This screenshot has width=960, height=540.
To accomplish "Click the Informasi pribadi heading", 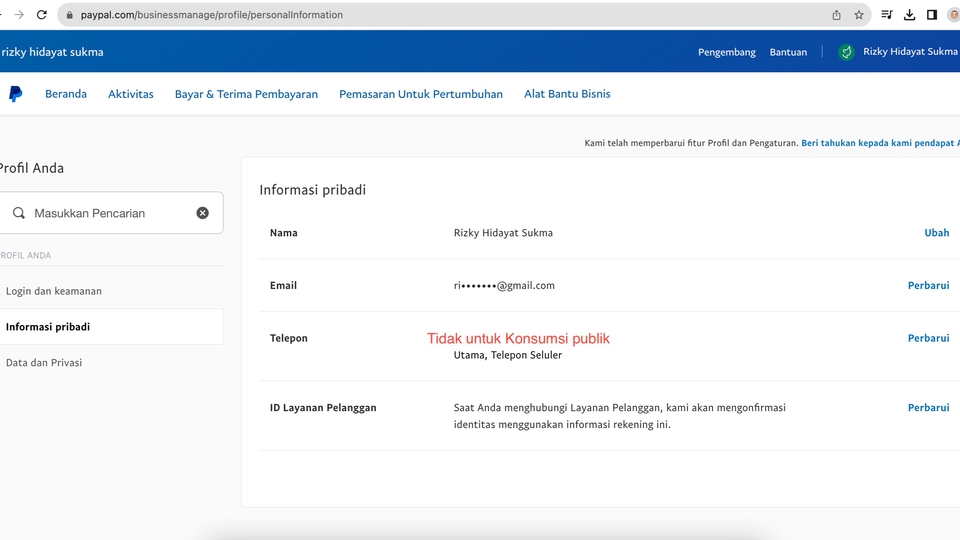I will [313, 190].
